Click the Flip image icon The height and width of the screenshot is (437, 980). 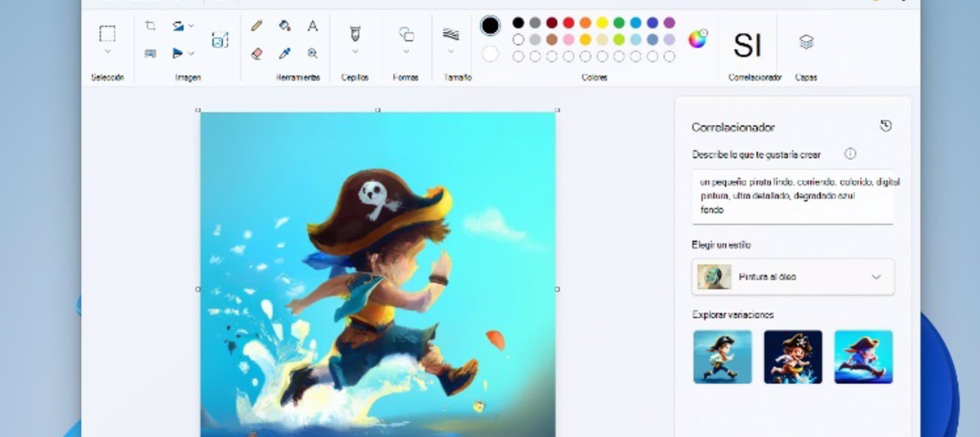[178, 53]
